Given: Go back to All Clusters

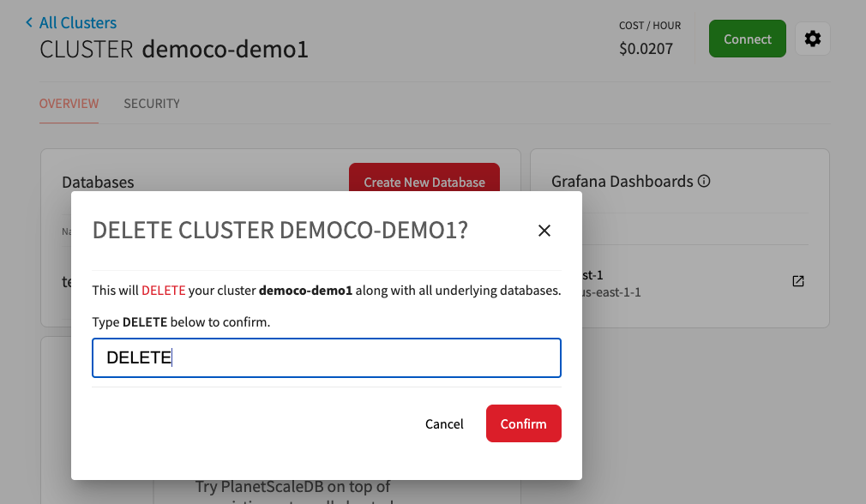Looking at the screenshot, I should pos(71,22).
